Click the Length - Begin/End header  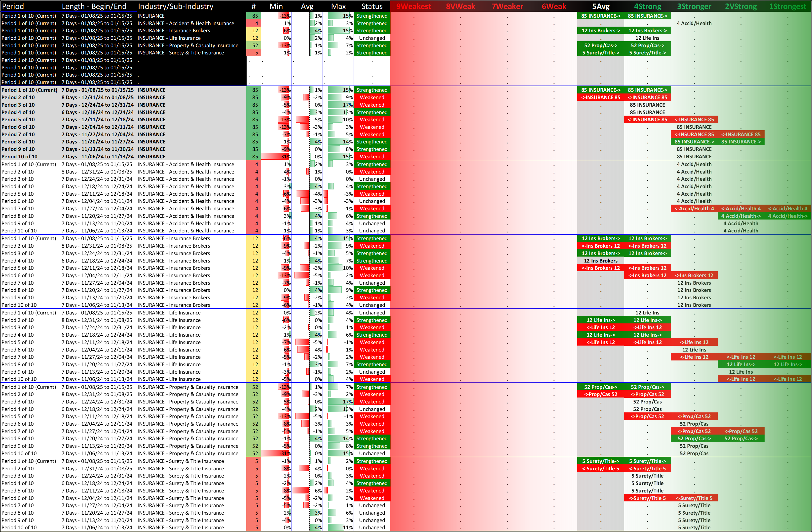(94, 6)
